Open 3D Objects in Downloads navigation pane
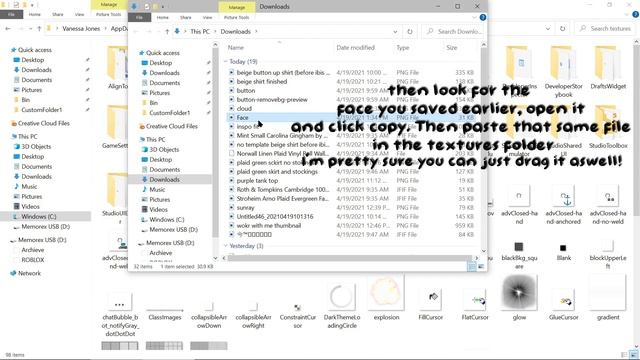The width and height of the screenshot is (640, 360). pyautogui.click(x=164, y=150)
